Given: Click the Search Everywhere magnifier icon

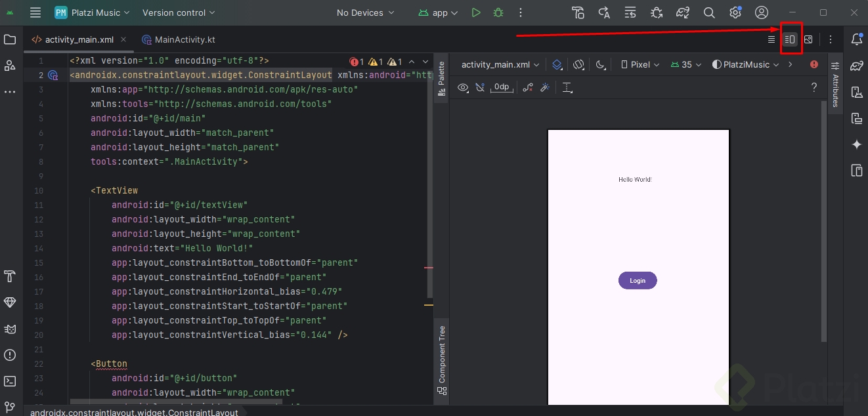Looking at the screenshot, I should coord(709,12).
